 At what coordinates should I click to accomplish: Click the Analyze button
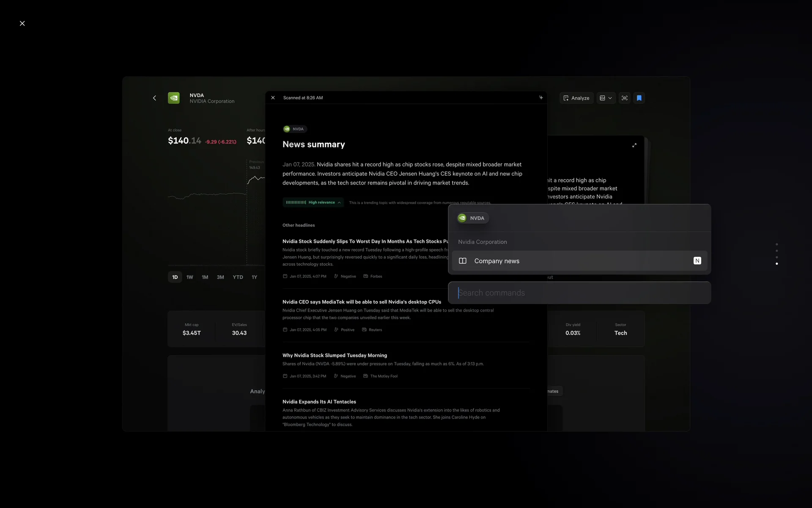[x=576, y=98]
